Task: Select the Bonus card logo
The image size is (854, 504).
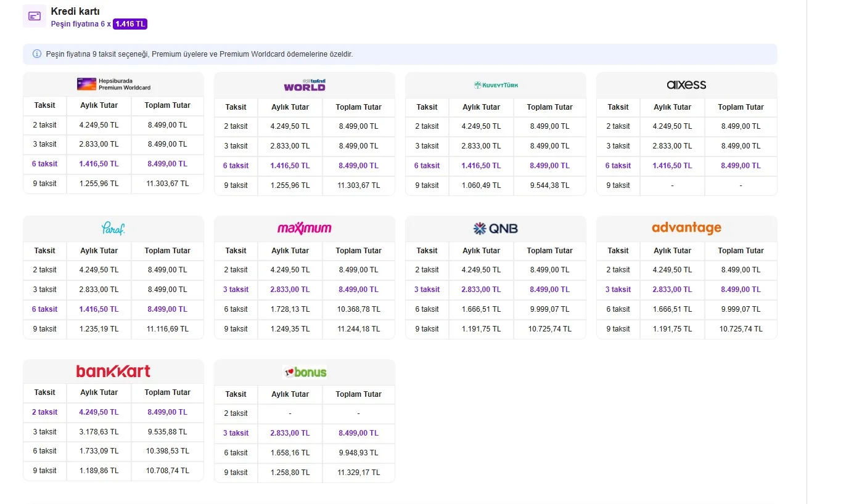Action: coord(305,372)
